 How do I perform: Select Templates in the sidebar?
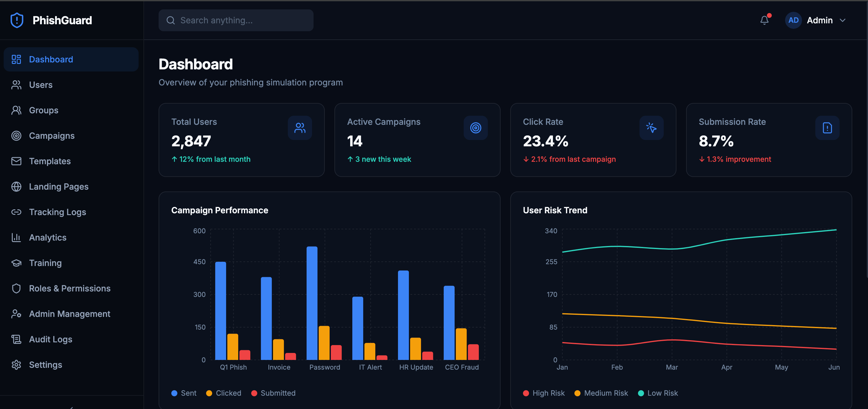click(71, 161)
